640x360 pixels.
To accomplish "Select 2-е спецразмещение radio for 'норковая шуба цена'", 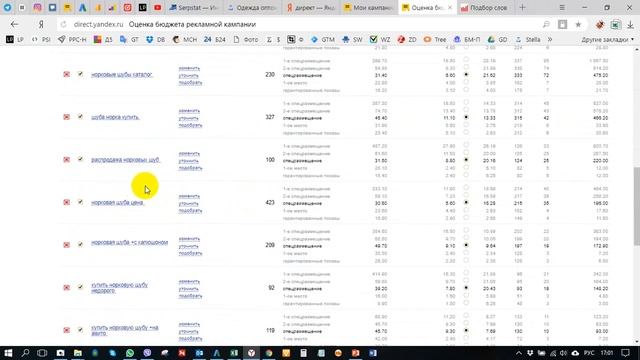I will pyautogui.click(x=466, y=196).
